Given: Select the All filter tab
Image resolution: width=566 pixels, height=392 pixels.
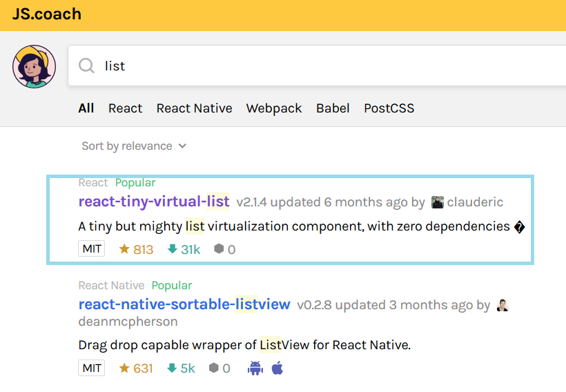Looking at the screenshot, I should click(86, 108).
